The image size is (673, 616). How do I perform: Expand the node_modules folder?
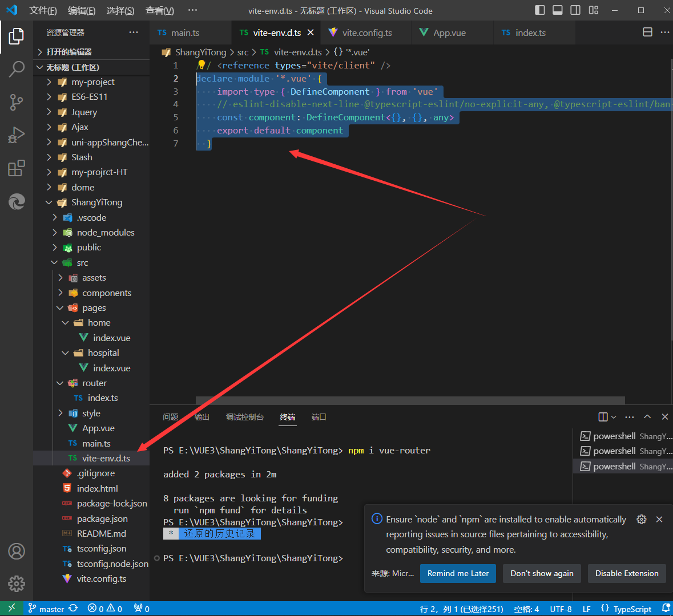106,233
